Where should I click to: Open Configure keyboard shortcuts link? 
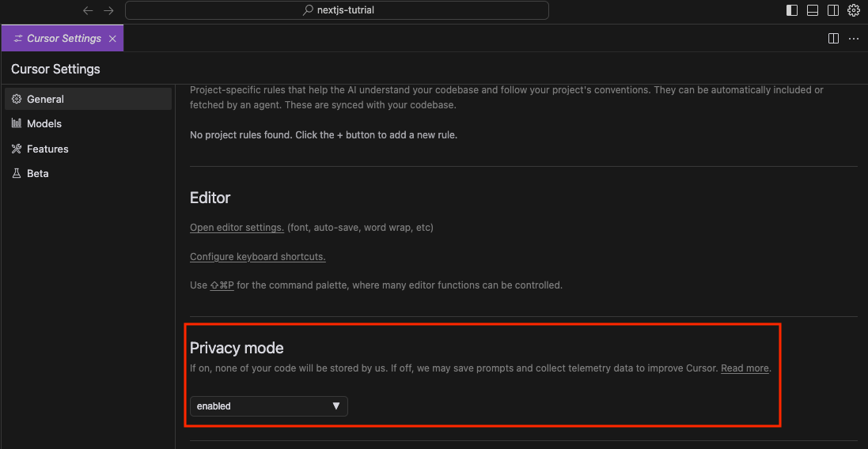257,257
